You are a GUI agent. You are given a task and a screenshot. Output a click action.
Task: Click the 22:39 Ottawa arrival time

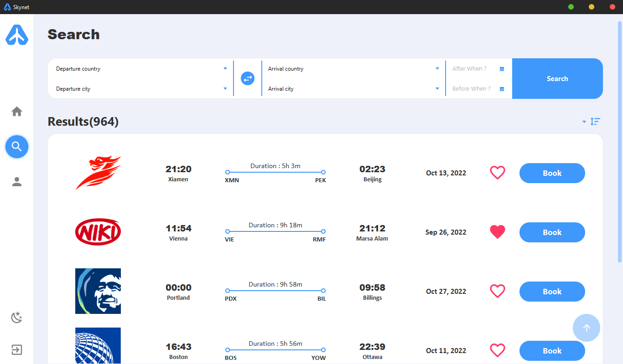pyautogui.click(x=372, y=347)
